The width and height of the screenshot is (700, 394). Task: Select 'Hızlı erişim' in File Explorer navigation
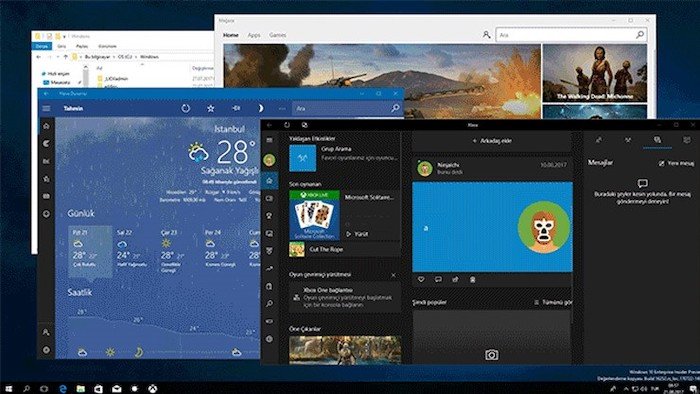tap(58, 74)
